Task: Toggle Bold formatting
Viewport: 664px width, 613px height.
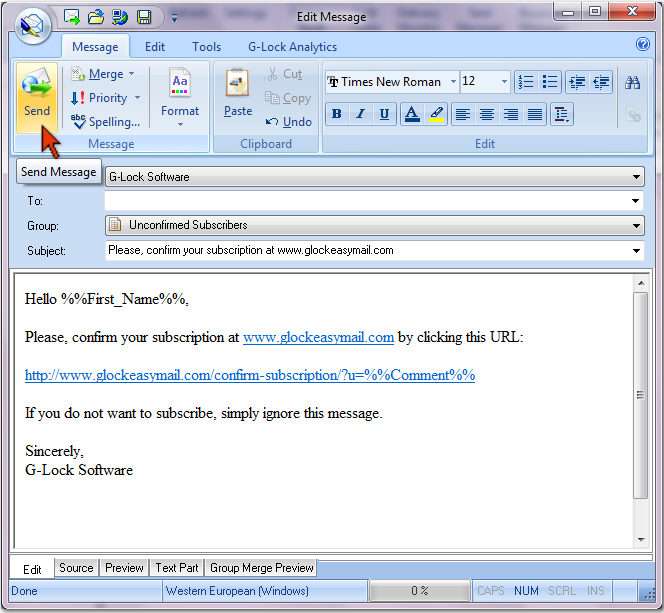Action: tap(337, 114)
